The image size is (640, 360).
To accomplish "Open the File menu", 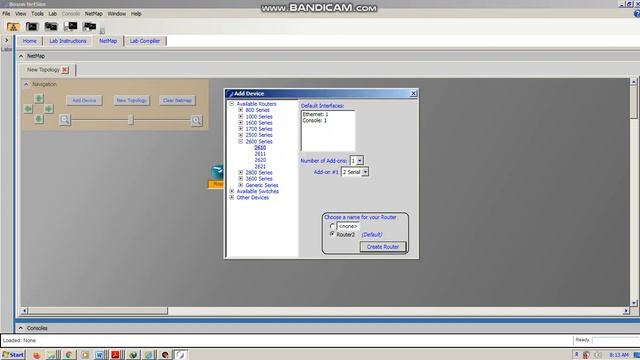I will tap(6, 13).
